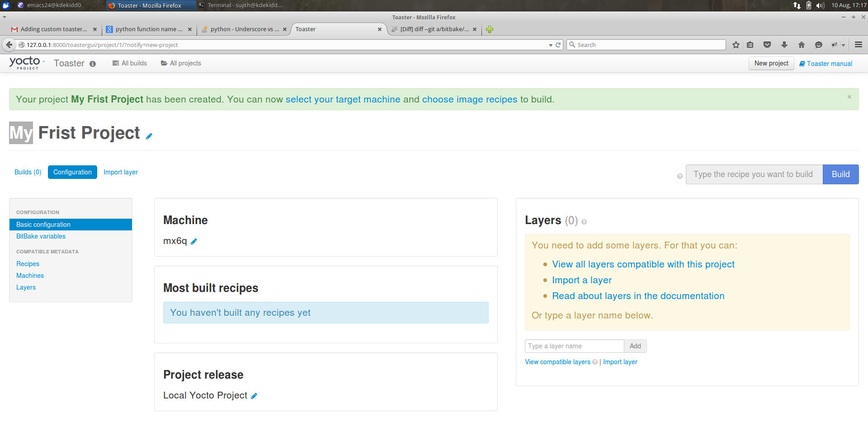The width and height of the screenshot is (868, 431).
Task: Open Firefox downloads arrow icon
Action: click(x=784, y=45)
